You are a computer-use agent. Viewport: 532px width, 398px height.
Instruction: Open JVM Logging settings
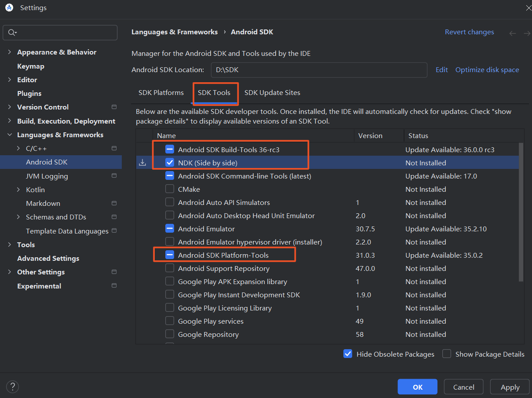(47, 176)
